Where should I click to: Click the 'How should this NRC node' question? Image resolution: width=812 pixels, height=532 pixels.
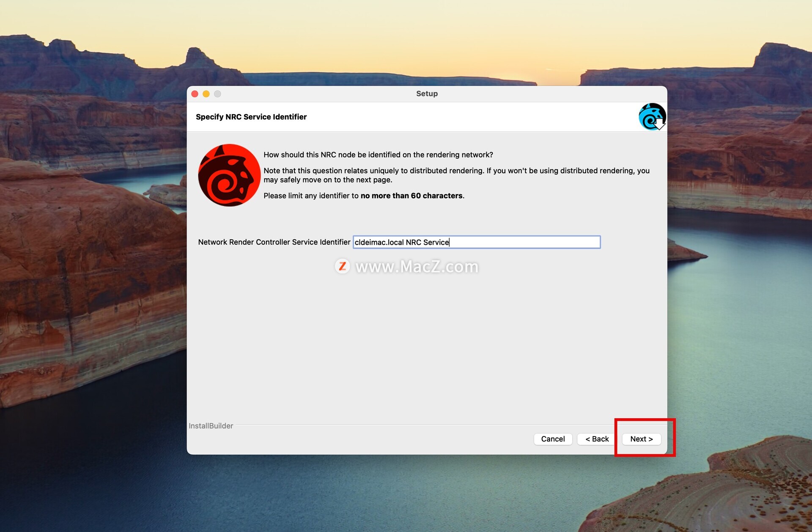pyautogui.click(x=378, y=155)
